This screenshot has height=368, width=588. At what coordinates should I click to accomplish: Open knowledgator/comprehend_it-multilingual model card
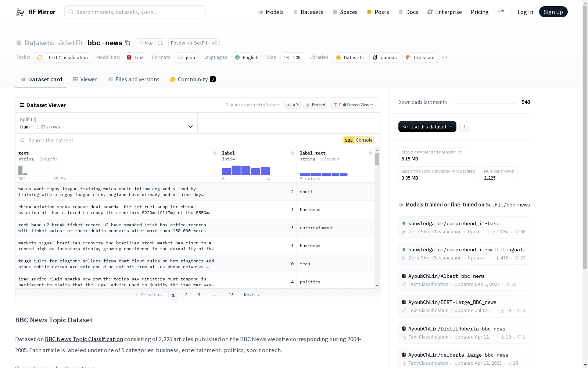tap(464, 254)
